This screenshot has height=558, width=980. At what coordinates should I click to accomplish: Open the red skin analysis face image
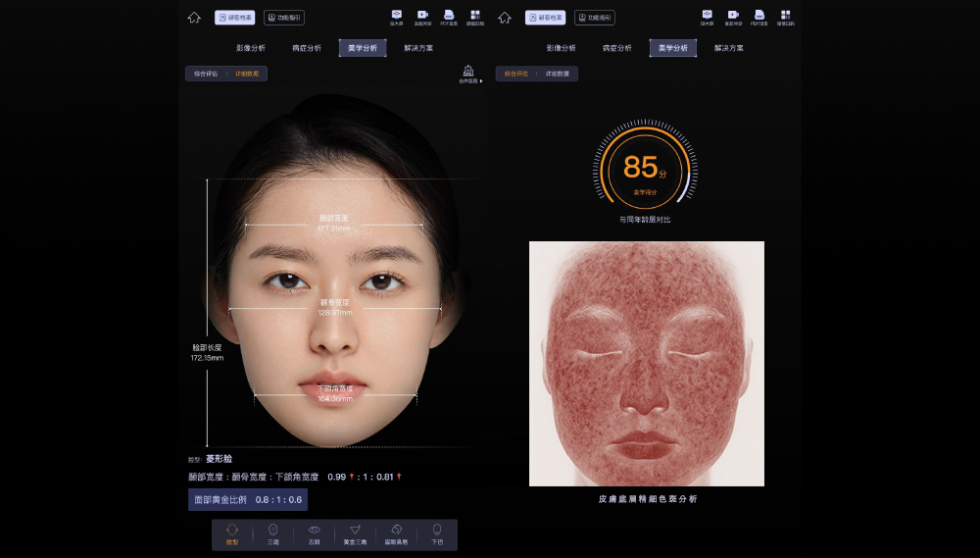647,364
